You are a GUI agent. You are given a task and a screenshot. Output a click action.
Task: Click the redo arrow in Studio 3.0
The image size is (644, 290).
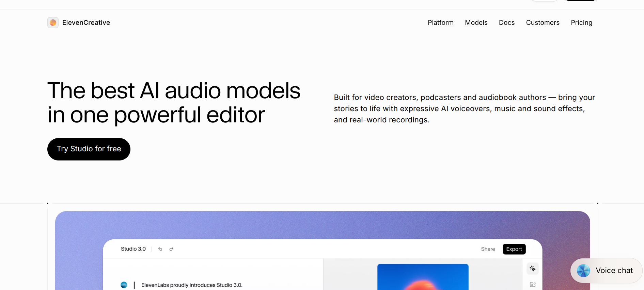click(x=171, y=249)
